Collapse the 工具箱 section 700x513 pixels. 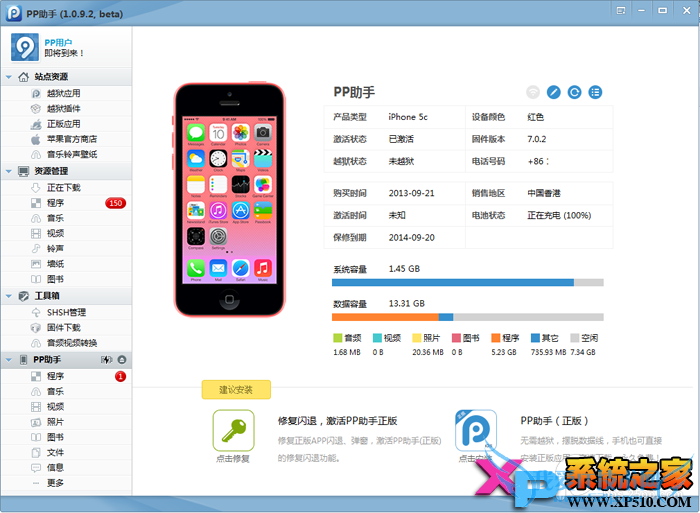(x=8, y=296)
